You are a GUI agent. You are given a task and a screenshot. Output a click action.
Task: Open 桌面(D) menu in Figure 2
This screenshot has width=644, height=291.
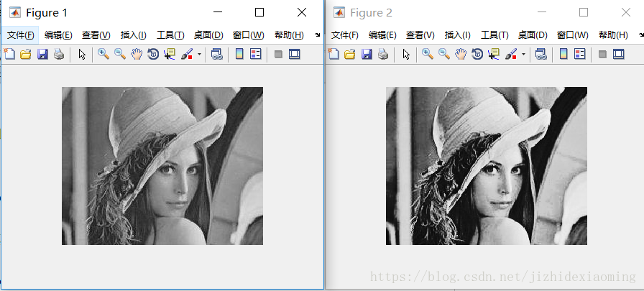533,35
